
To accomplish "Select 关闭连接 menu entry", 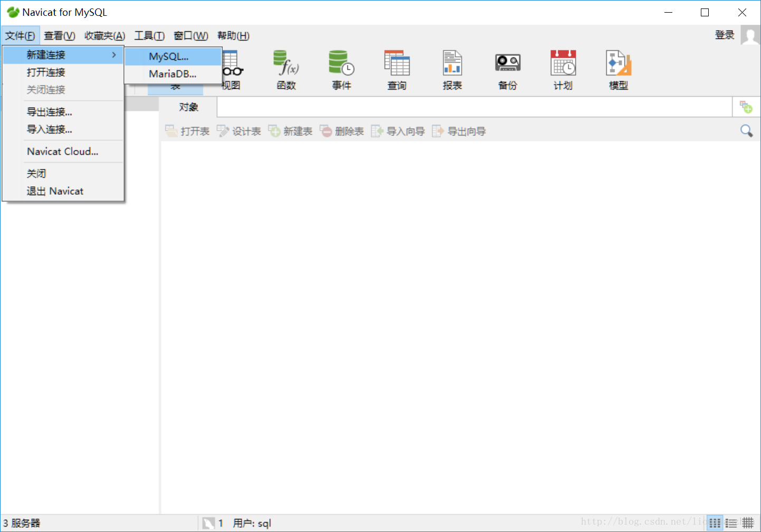I will pyautogui.click(x=63, y=90).
